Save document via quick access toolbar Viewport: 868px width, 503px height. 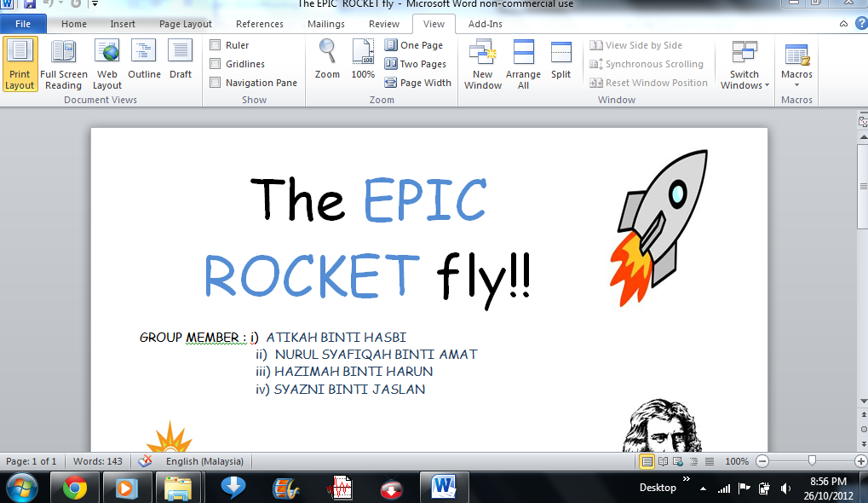coord(29,4)
